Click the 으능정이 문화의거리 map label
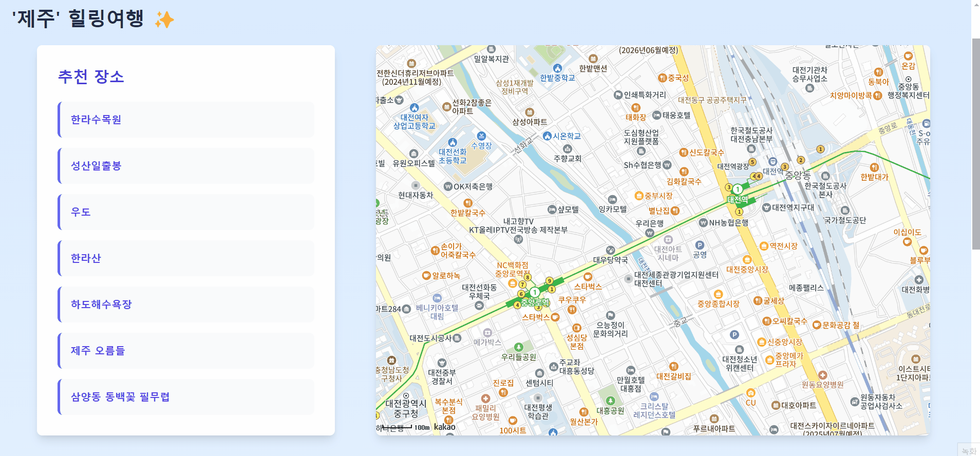Image resolution: width=980 pixels, height=456 pixels. [610, 329]
